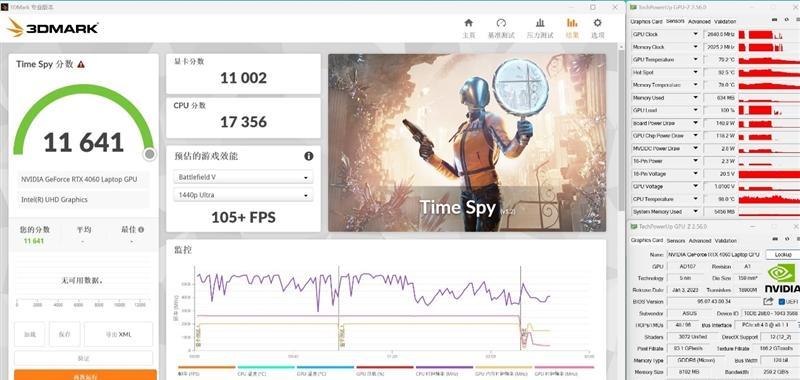Expand the GPU Temperature sensor dropdown
800x380 pixels.
click(695, 60)
